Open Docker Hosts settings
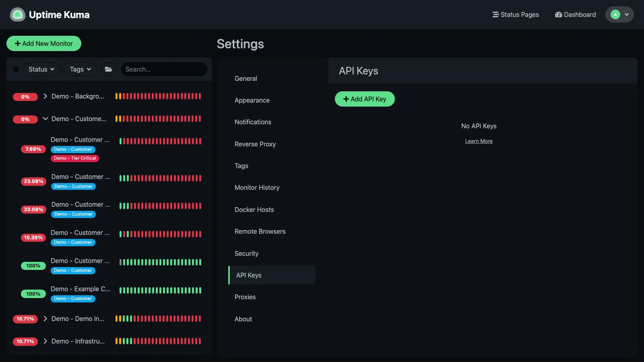Viewport: 644px width, 362px height. (x=272, y=210)
